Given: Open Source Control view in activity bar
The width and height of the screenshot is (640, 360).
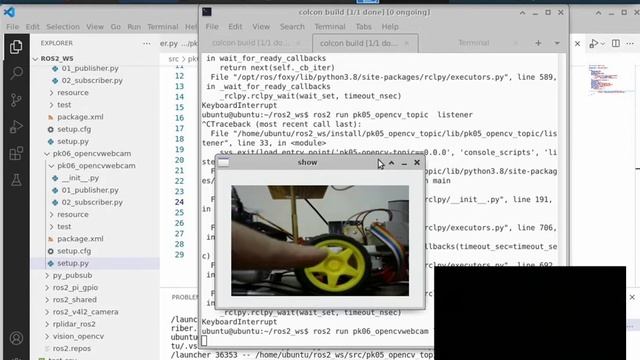Looking at the screenshot, I should pos(16,100).
